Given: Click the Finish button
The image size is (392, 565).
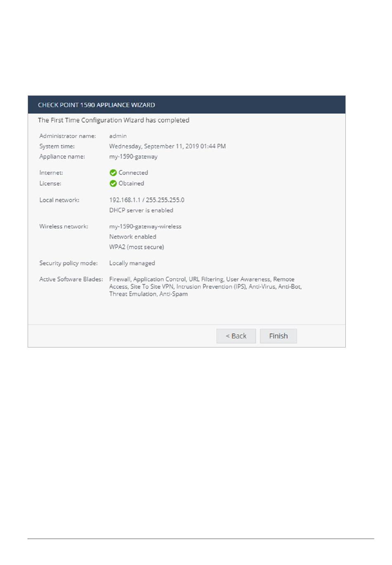Looking at the screenshot, I should click(x=278, y=336).
